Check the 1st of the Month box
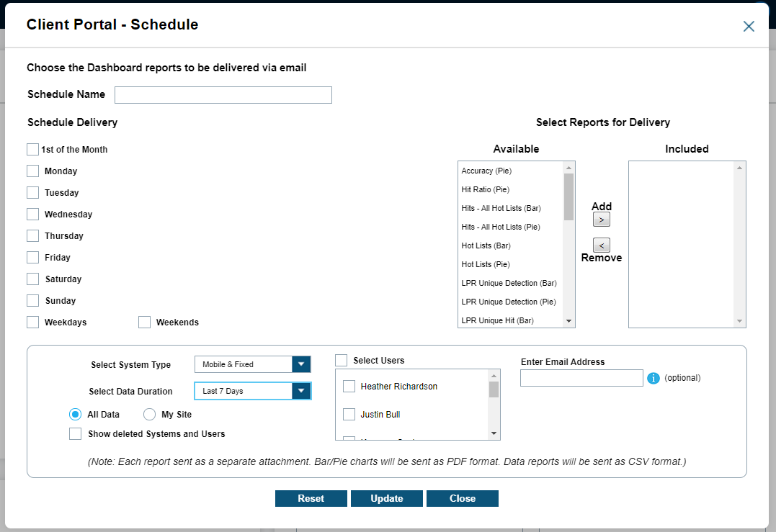 click(x=32, y=150)
